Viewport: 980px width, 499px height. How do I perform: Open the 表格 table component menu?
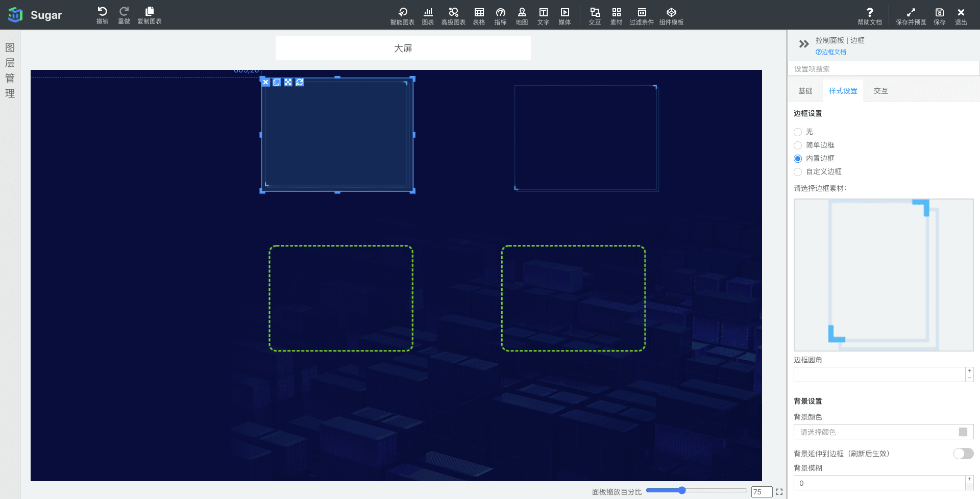tap(479, 16)
